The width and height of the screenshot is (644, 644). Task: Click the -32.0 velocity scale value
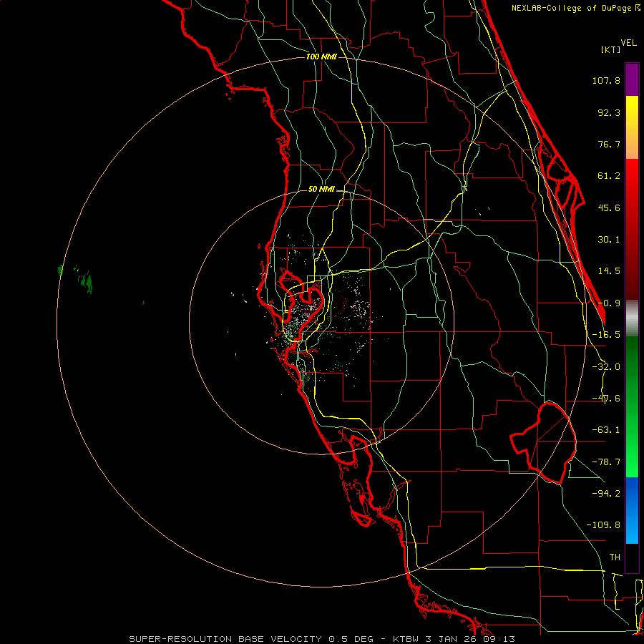coord(606,367)
